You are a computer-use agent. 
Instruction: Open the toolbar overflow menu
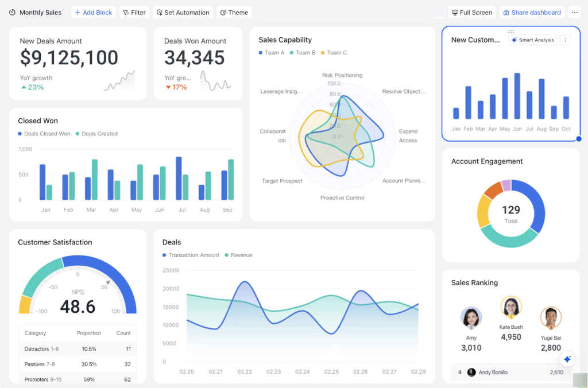(x=574, y=12)
